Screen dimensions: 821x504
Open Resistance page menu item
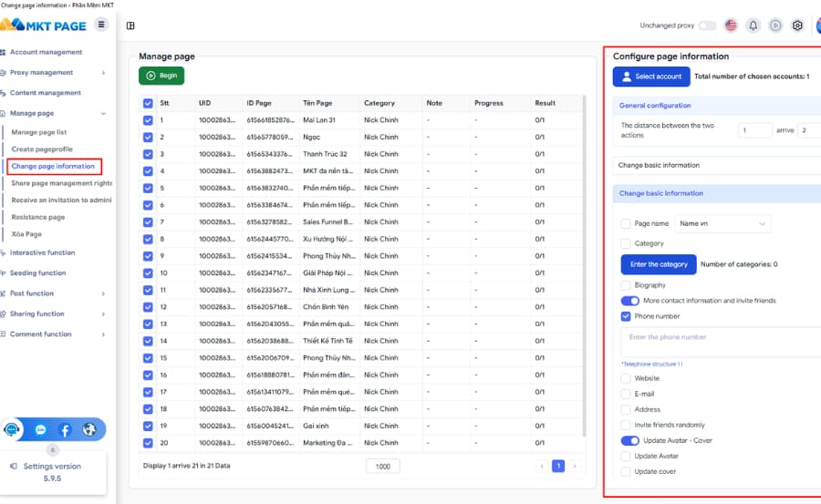pyautogui.click(x=37, y=217)
